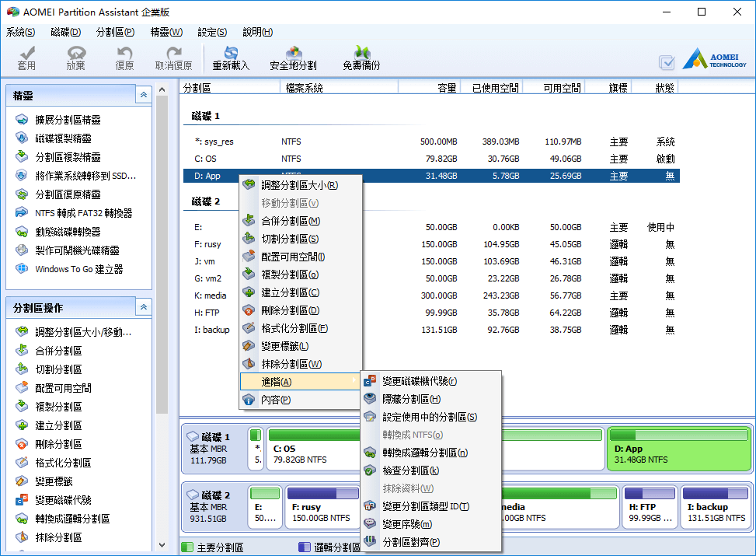
Task: Click the left panel scrollbar down arrow
Action: (162, 545)
